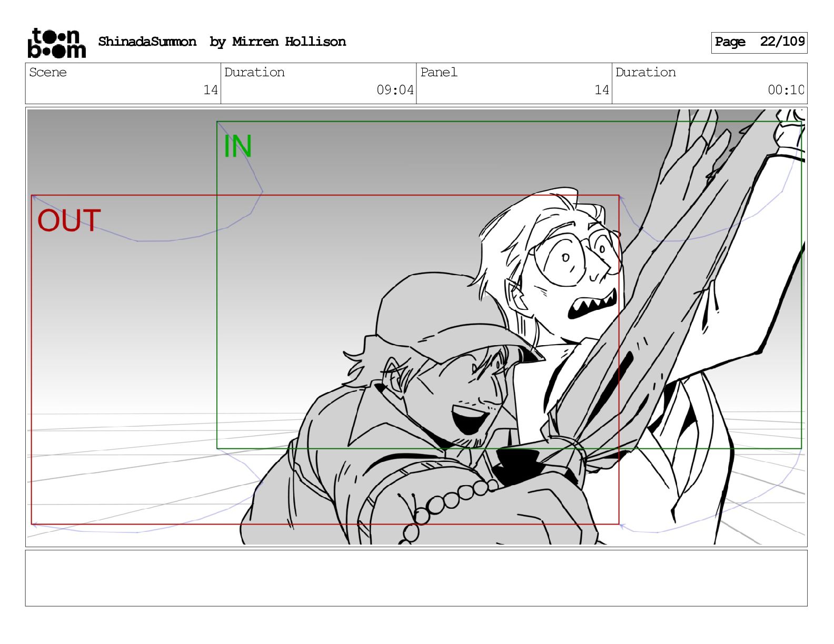Click the empty notes box below panel
The image size is (834, 644).
tap(416, 578)
